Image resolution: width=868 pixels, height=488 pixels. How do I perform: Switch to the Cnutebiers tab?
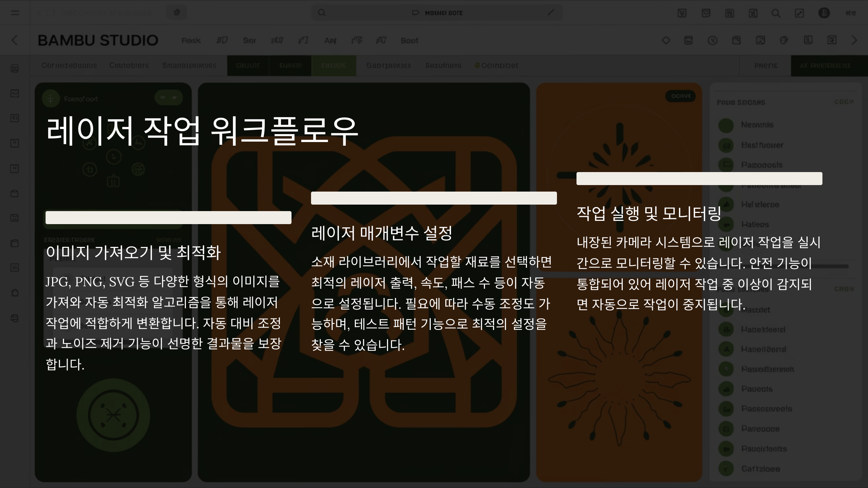click(x=129, y=65)
